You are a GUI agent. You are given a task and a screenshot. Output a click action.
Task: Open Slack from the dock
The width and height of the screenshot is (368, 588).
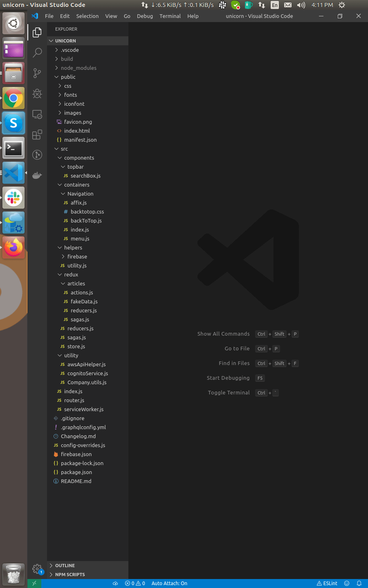tap(13, 198)
